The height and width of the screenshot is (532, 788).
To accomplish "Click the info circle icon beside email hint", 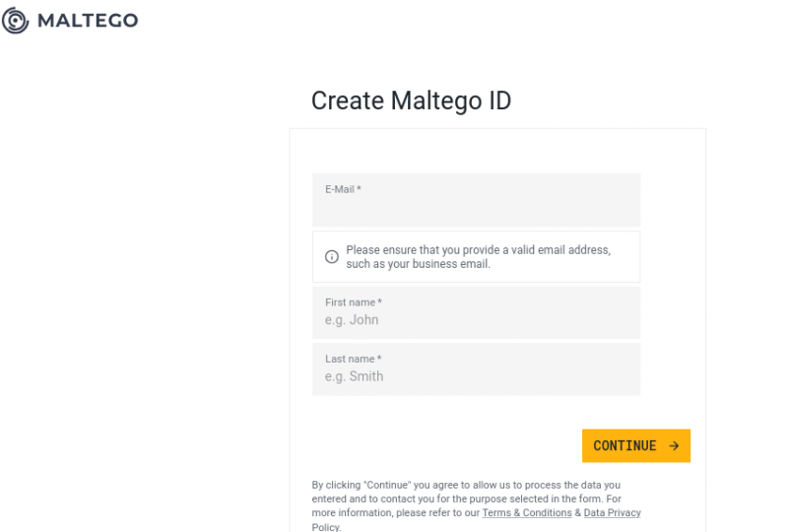I will 332,257.
